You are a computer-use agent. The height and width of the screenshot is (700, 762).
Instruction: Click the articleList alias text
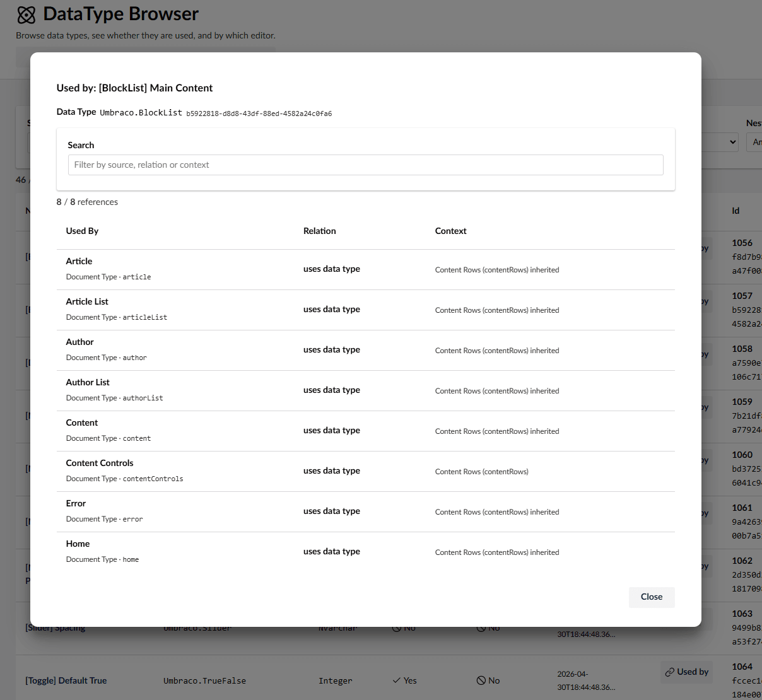click(x=145, y=317)
